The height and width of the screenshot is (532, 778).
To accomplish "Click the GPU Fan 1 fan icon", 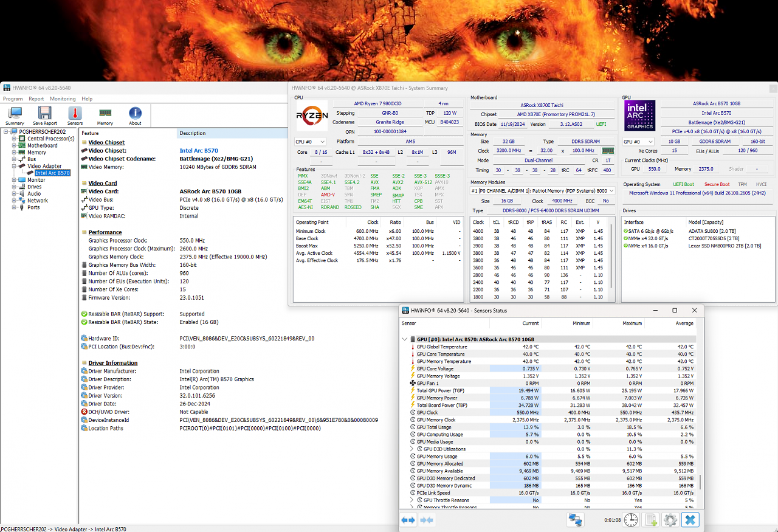I will click(413, 384).
